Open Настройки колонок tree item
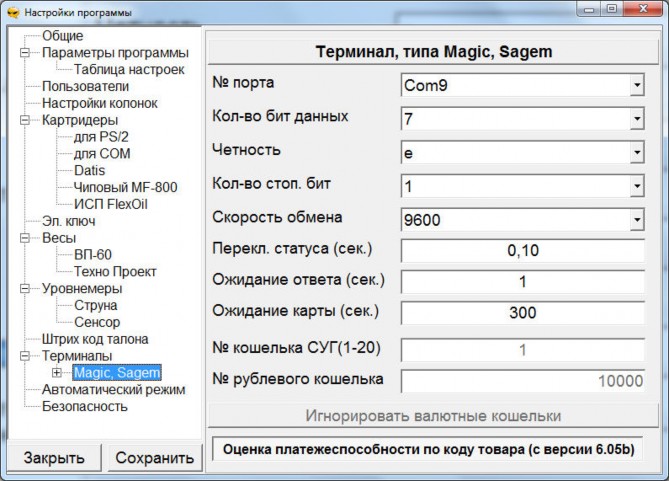 100,103
